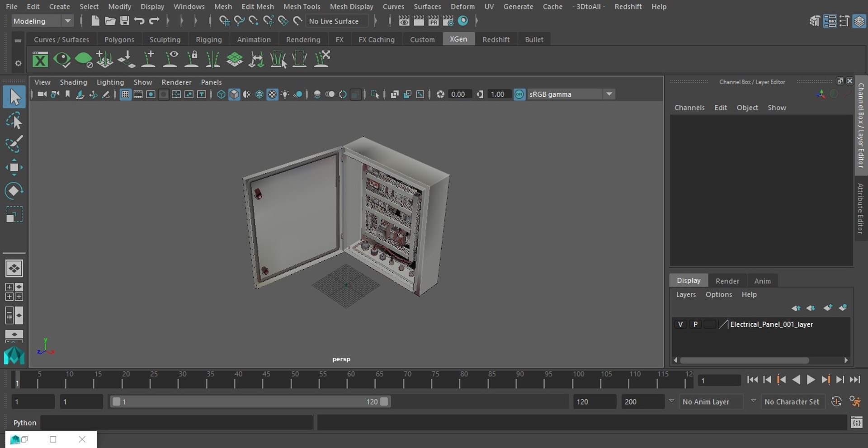Toggle auto keyframe icon
868x448 pixels.
tap(836, 401)
